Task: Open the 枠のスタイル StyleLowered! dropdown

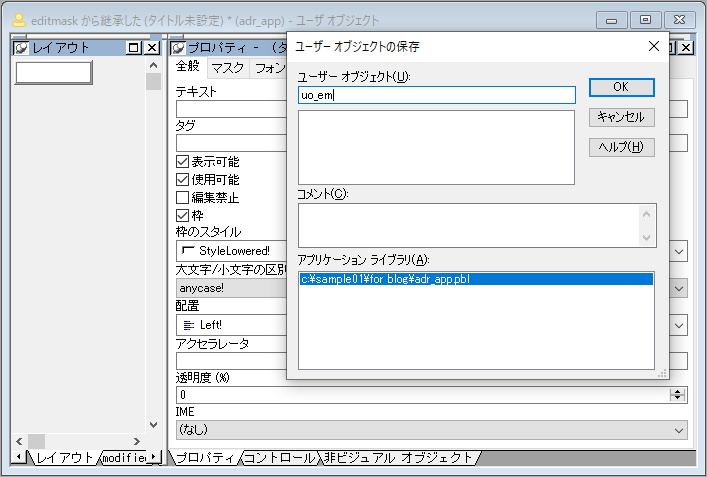Action: [677, 250]
